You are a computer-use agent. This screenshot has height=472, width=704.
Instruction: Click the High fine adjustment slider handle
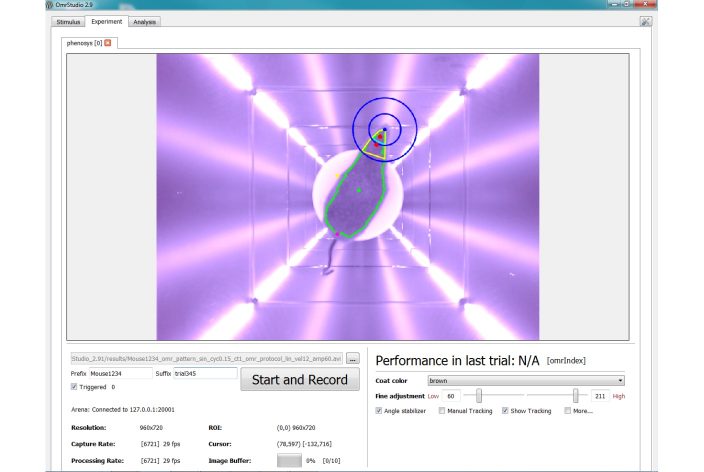click(576, 396)
